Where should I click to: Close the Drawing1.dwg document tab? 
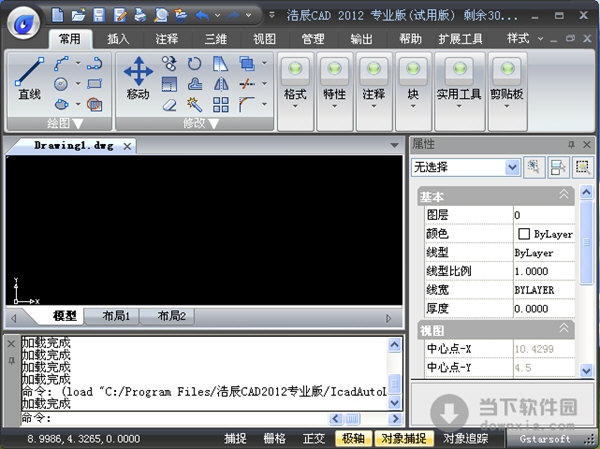[127, 146]
